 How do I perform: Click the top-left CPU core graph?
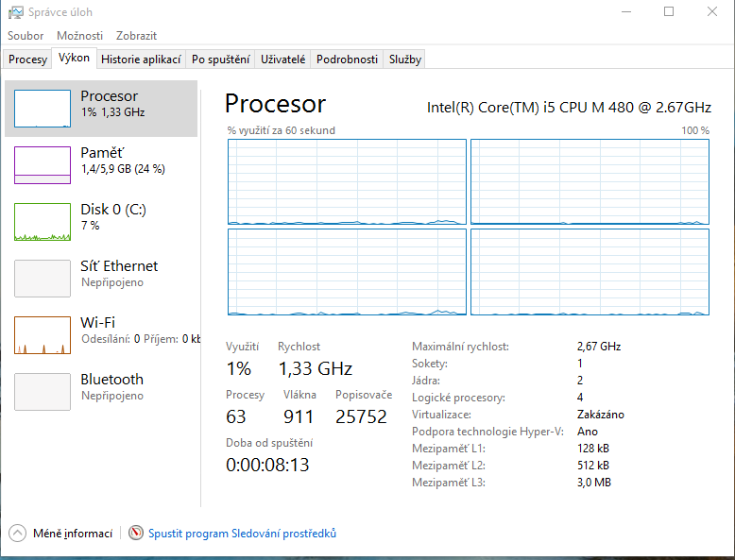tap(347, 182)
